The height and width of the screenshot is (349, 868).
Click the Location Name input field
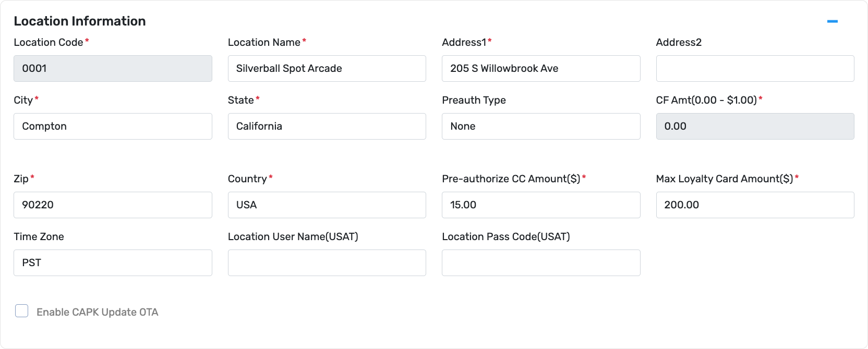point(327,68)
